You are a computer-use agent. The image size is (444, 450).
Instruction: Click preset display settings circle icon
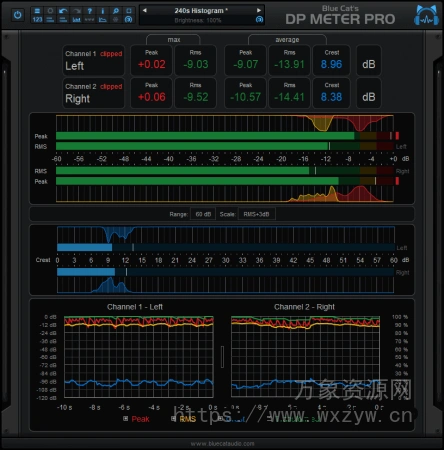[x=259, y=20]
